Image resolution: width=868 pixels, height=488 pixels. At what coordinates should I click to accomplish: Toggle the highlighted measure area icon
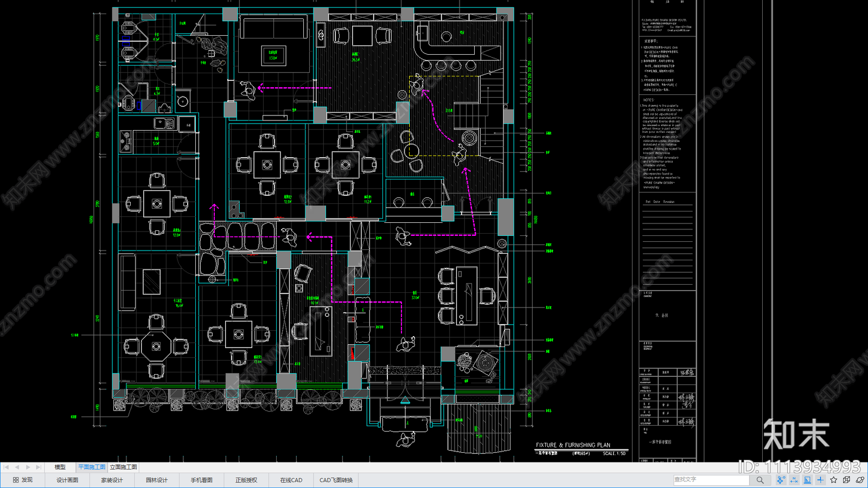(x=807, y=480)
